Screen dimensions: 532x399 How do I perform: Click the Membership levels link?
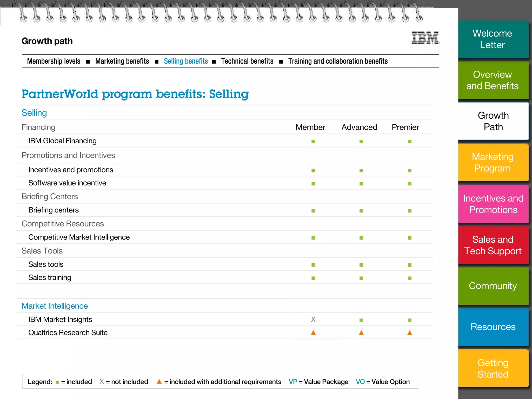click(x=54, y=61)
